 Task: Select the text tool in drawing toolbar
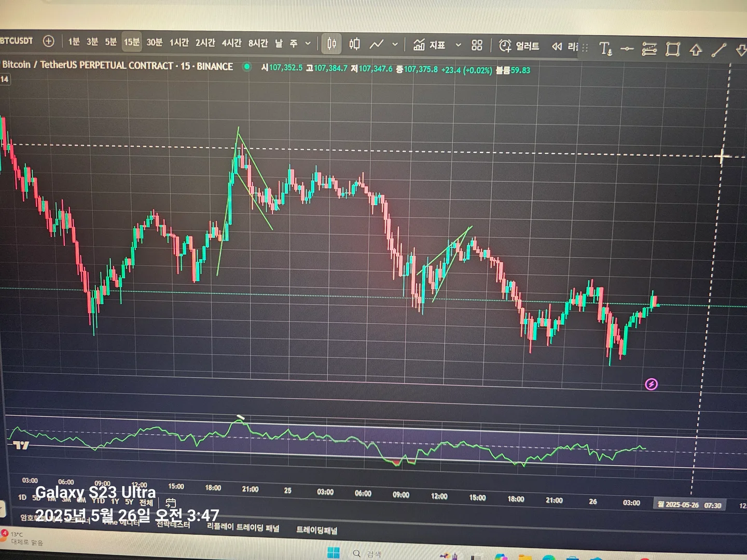point(605,49)
